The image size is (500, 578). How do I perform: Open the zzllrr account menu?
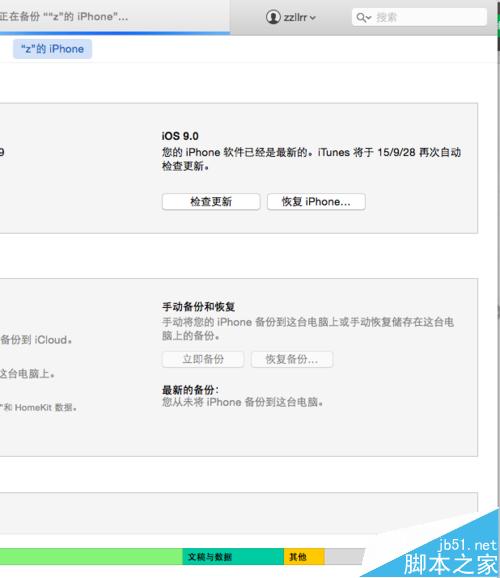[291, 17]
